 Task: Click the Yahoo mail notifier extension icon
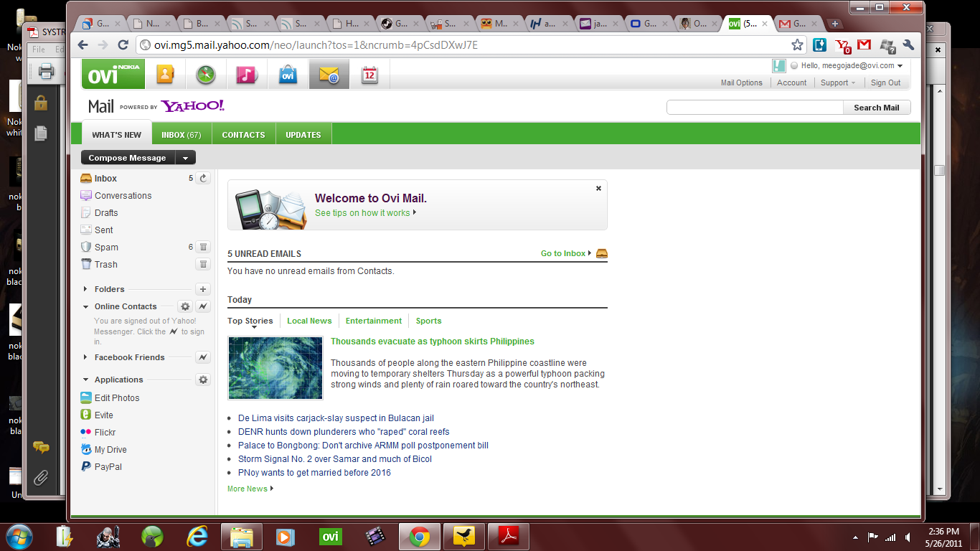843,45
